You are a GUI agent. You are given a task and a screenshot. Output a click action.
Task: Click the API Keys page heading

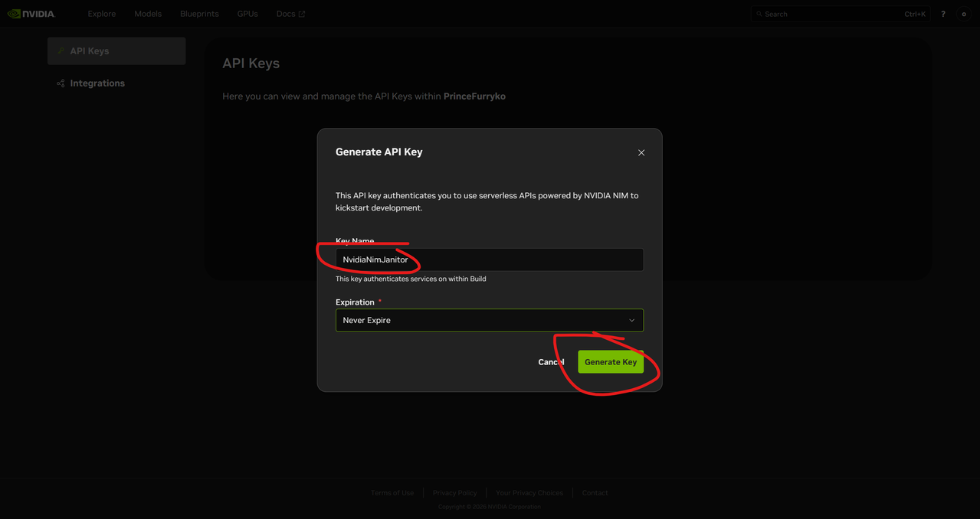point(251,64)
